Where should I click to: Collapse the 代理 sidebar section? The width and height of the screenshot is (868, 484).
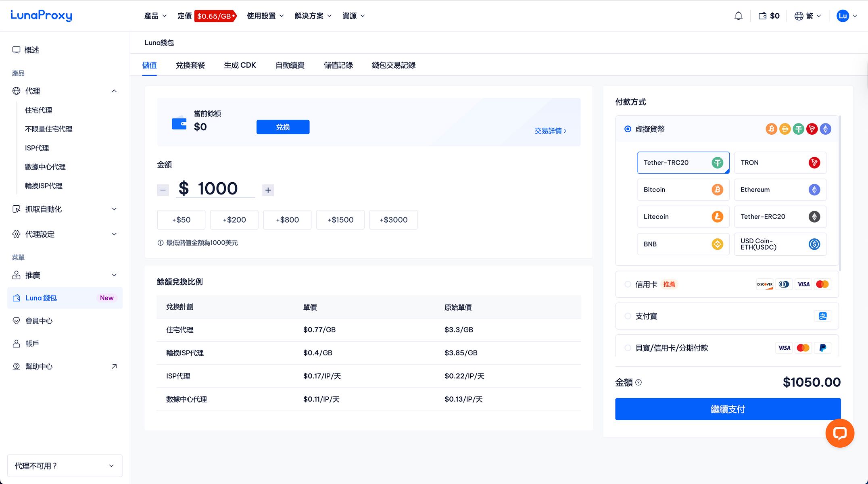tap(114, 91)
